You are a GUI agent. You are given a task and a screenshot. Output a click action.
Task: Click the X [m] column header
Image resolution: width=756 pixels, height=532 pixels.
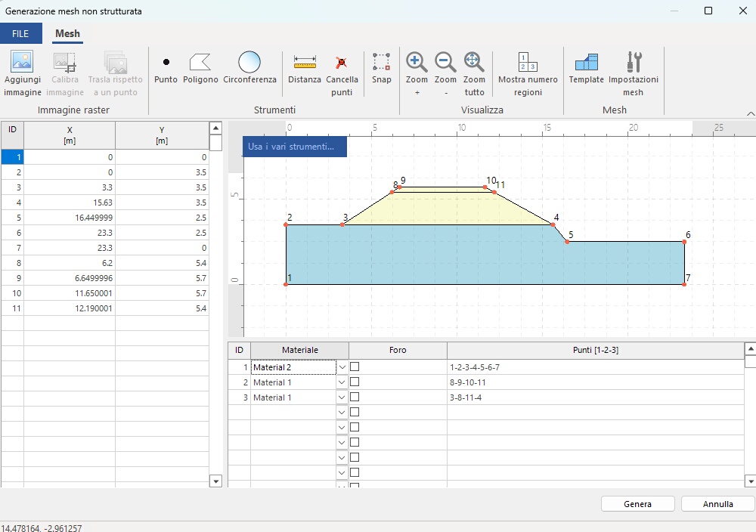point(70,135)
